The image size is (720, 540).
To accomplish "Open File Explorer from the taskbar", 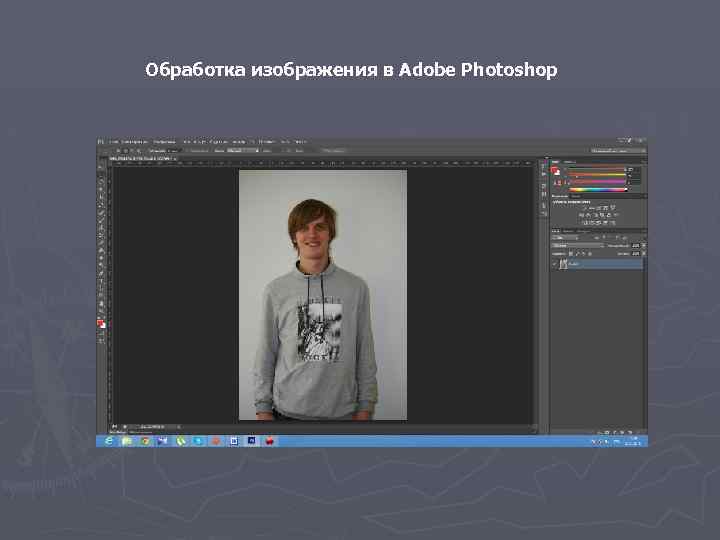I will [127, 441].
